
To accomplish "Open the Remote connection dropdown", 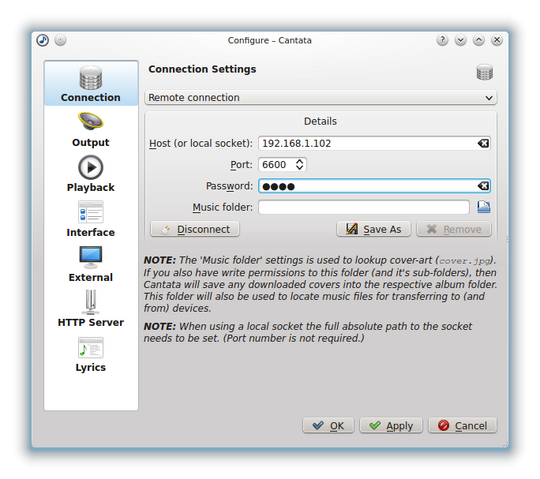I will [x=320, y=97].
